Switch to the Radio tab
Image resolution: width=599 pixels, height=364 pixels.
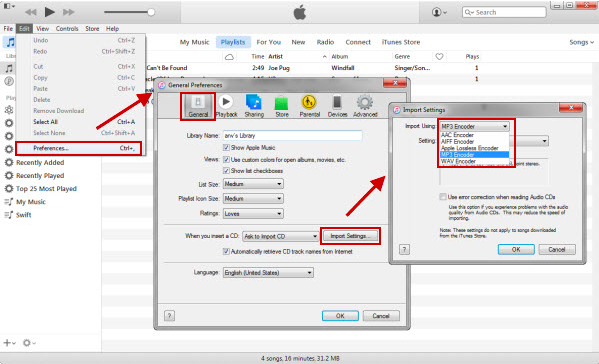pos(325,42)
